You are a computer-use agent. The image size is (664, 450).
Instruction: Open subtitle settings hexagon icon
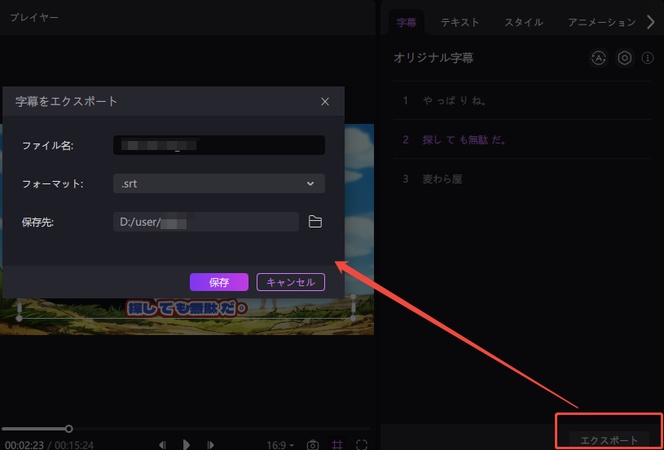pos(625,58)
